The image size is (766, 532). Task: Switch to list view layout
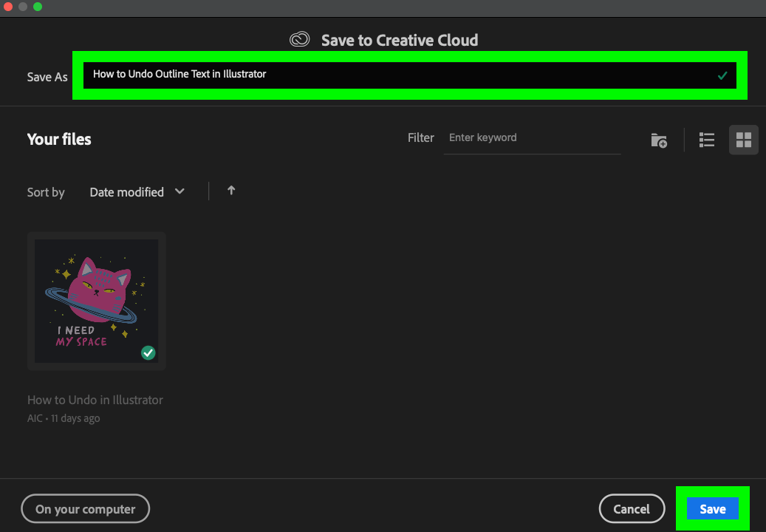pos(707,140)
